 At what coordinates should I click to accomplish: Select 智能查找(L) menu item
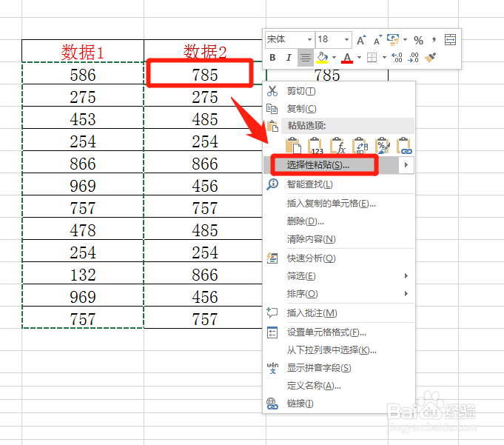[x=339, y=184]
